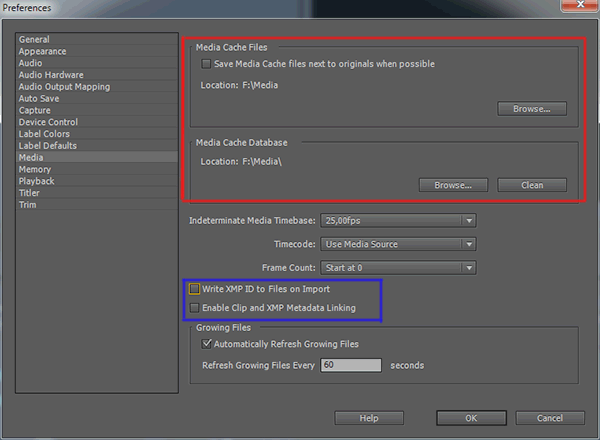Go to Audio Output Mapping settings
Viewport: 600px width, 440px height.
point(97,87)
